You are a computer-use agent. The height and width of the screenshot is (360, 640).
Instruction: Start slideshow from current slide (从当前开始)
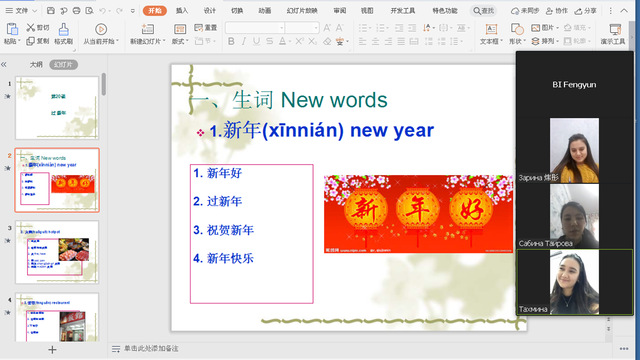coord(101,33)
